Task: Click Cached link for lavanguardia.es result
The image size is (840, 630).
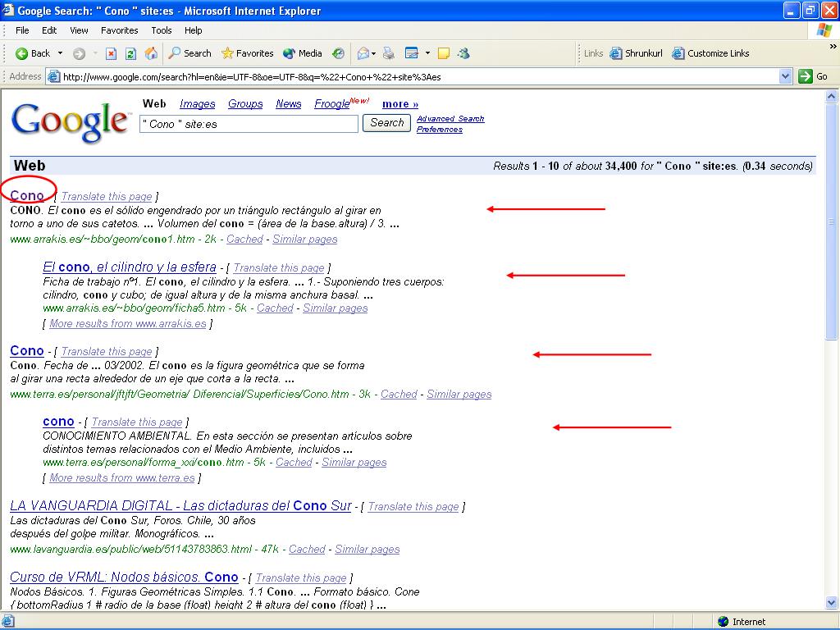Action: 307,550
